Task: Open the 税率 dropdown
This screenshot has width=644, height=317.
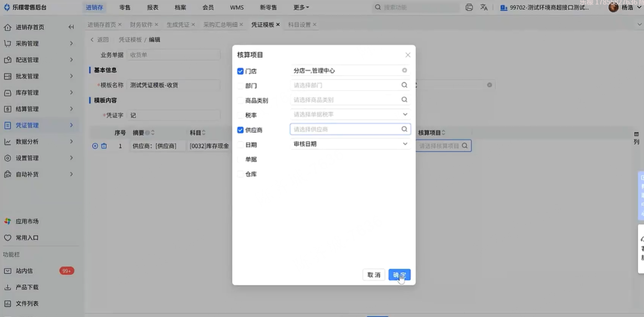Action: (x=405, y=114)
